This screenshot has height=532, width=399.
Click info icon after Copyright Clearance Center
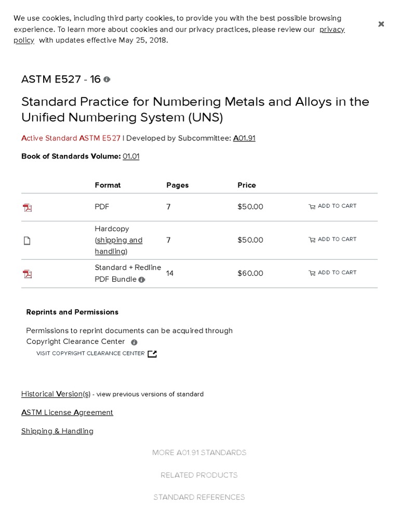point(134,342)
